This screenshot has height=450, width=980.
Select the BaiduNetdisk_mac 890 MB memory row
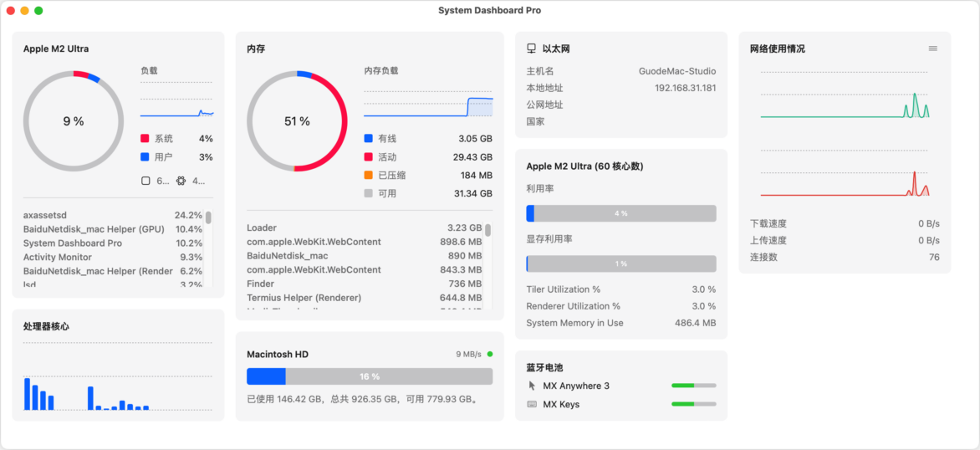pyautogui.click(x=365, y=256)
